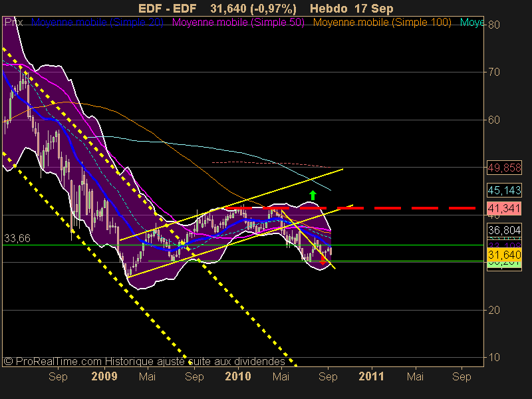Click the 70 value on price axis
The image size is (532, 399).
(494, 72)
